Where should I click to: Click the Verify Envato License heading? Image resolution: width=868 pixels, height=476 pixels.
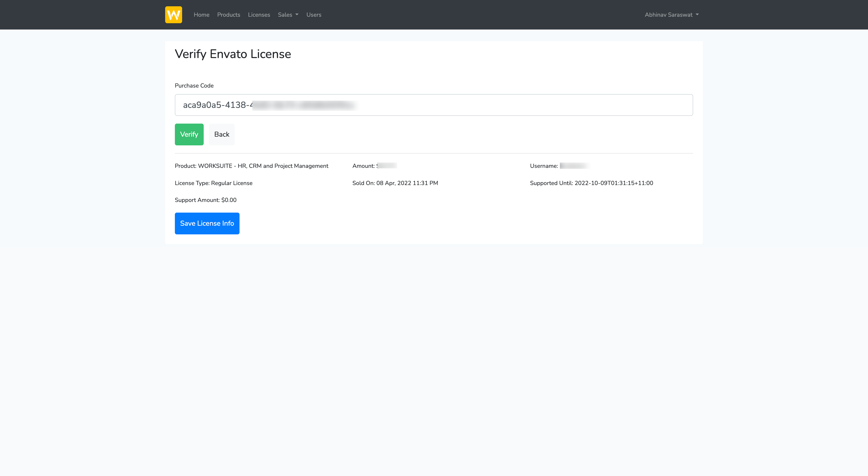232,54
